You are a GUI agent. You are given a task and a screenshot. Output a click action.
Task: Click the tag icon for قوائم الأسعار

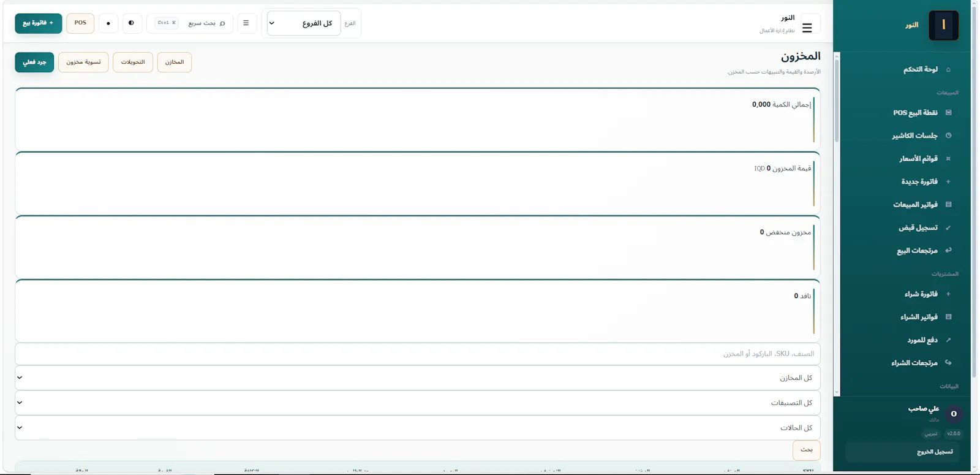[948, 159]
